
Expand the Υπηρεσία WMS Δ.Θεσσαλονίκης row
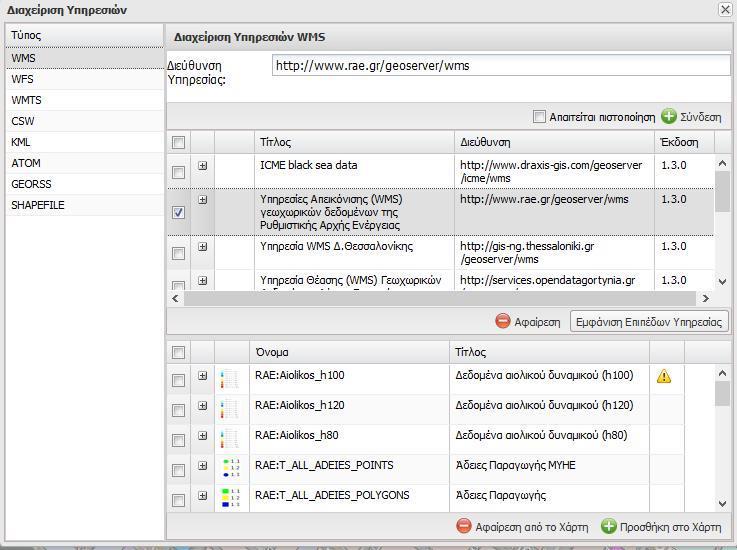click(203, 246)
